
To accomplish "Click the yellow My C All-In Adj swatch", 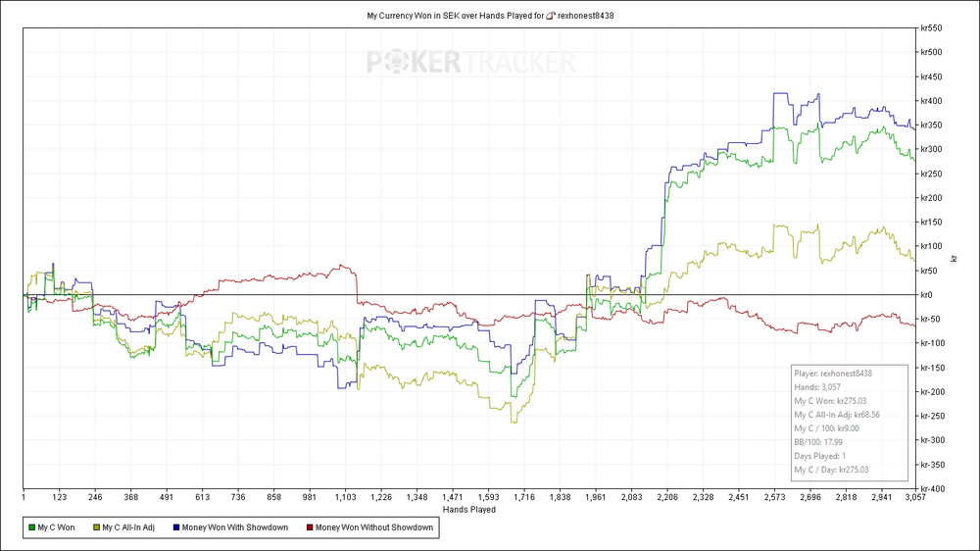I will coord(96,527).
